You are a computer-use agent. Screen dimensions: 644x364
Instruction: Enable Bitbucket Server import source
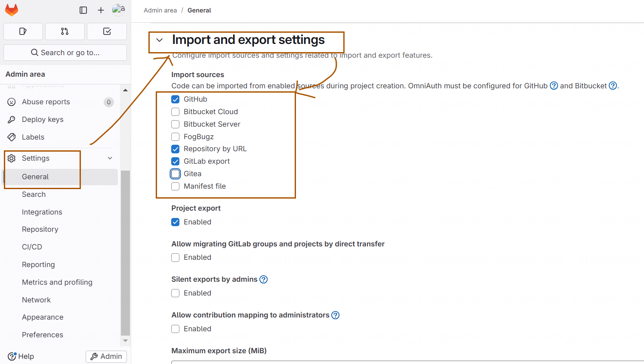[x=176, y=124]
